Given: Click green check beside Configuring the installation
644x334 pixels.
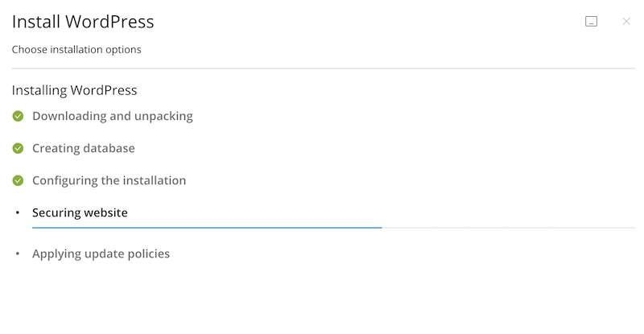Looking at the screenshot, I should [18, 180].
